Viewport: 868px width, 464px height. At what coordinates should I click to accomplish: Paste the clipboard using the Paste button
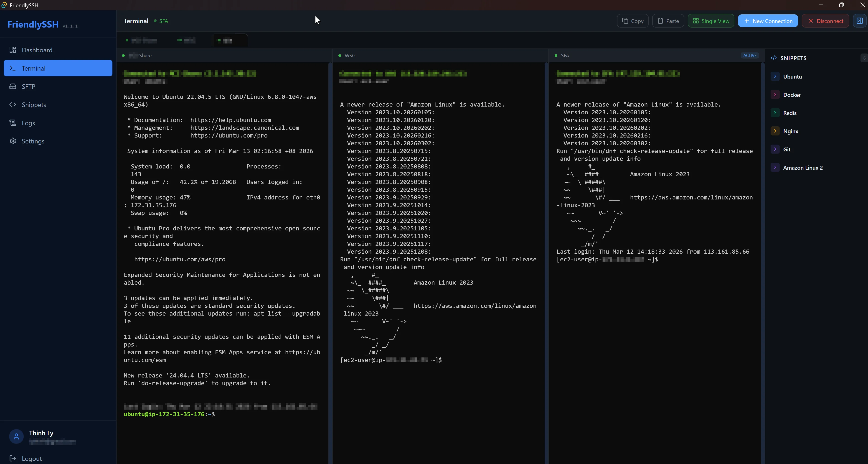pos(668,21)
